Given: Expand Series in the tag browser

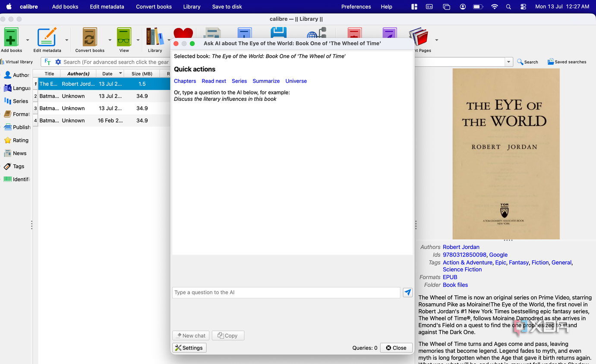Looking at the screenshot, I should point(16,101).
